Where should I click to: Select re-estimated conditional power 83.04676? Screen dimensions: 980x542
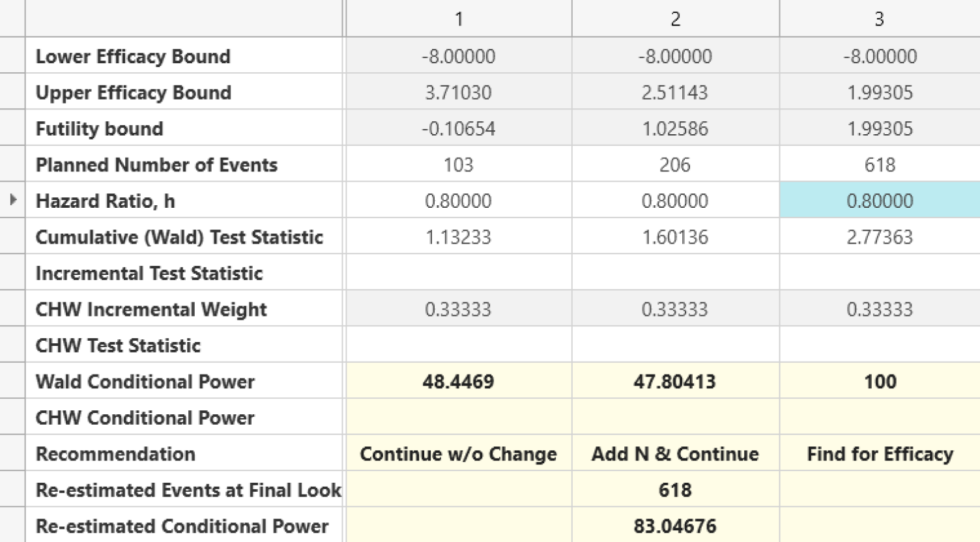(x=675, y=526)
